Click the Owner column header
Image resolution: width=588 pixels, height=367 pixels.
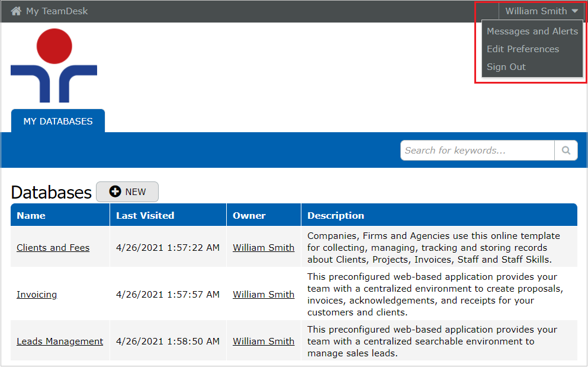click(x=249, y=215)
